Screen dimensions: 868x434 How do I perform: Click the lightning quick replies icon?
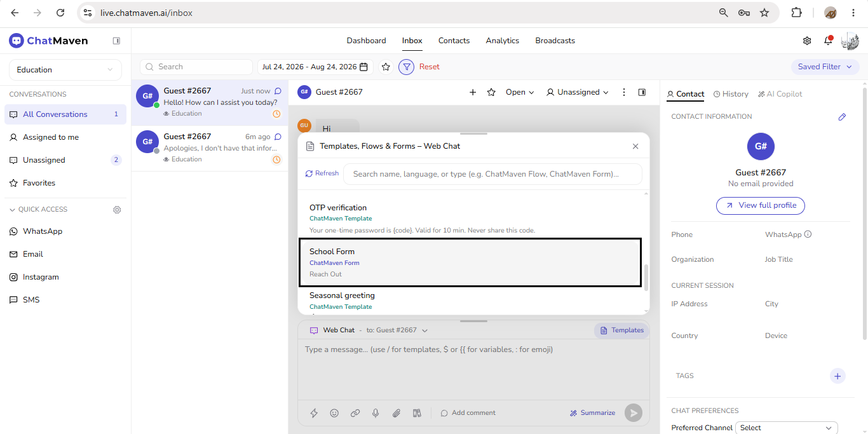[x=314, y=413]
